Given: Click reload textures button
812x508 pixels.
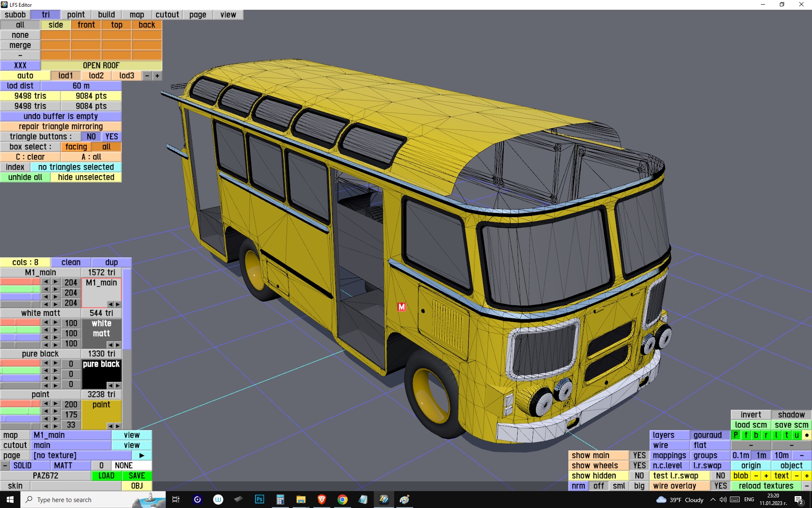Looking at the screenshot, I should 766,486.
